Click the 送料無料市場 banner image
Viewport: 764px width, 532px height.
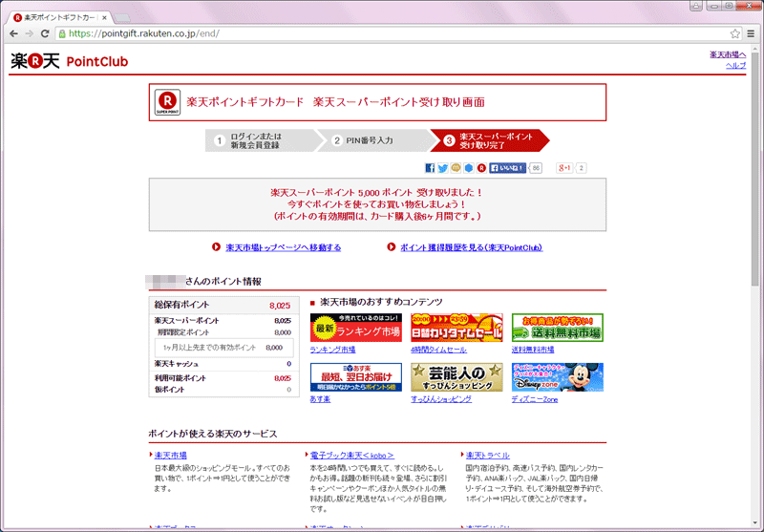tap(558, 328)
